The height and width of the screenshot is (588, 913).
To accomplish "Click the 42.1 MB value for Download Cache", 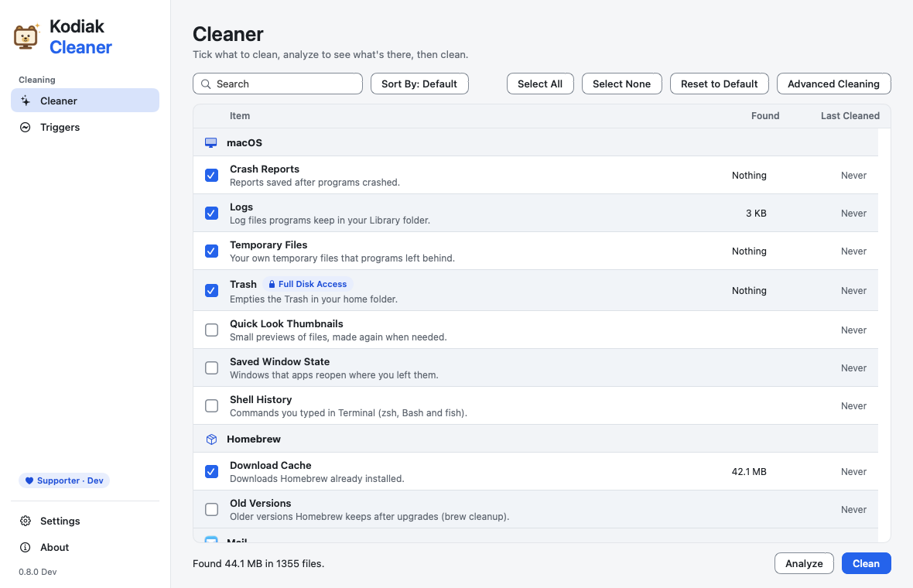I will pyautogui.click(x=749, y=472).
